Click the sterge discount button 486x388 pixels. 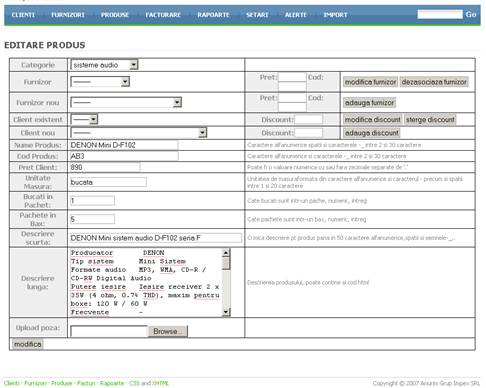coord(430,119)
